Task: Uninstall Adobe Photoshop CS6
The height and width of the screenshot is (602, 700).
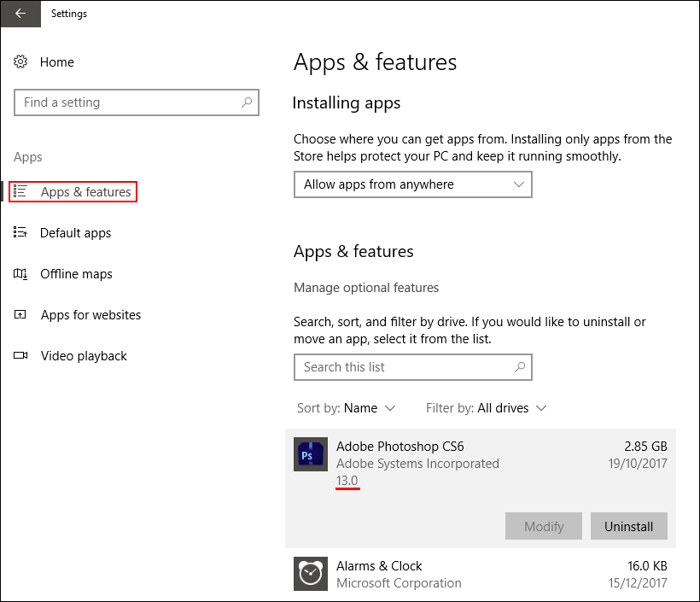Action: 629,526
